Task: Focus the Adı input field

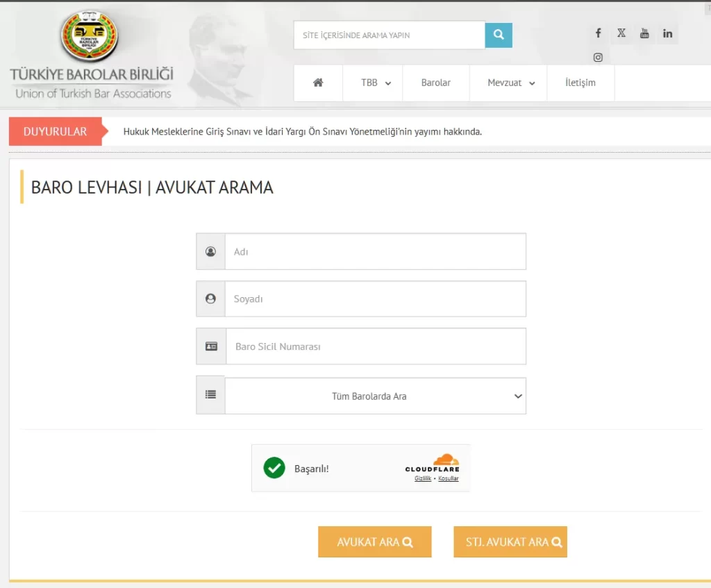Action: point(376,251)
